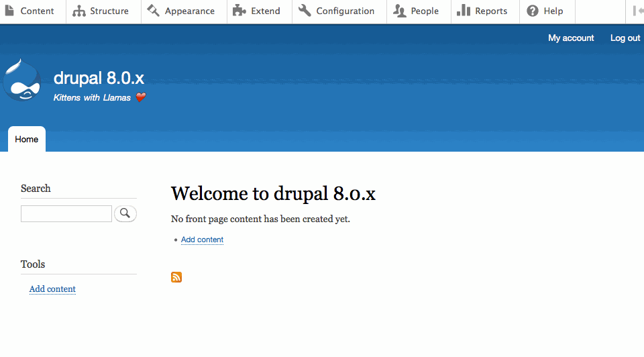Viewport: 644px width, 357px height.
Task: Open the Extend menu label
Action: coord(266,11)
